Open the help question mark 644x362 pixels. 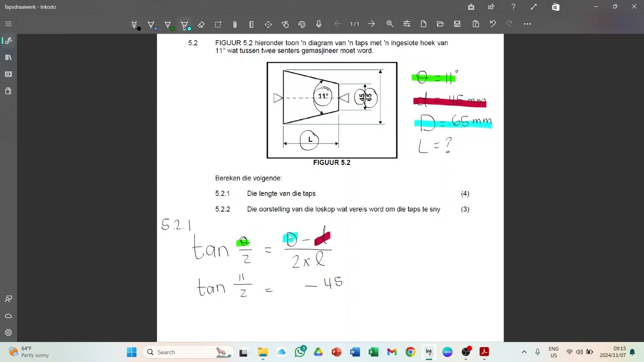point(513,7)
